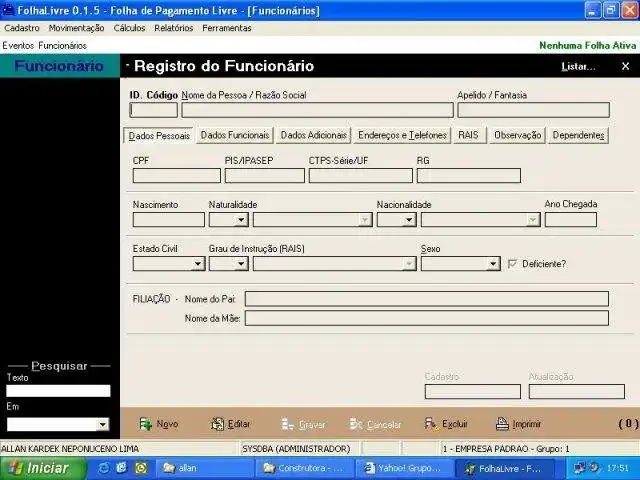The width and height of the screenshot is (640, 480).
Task: Click the Ano Chegada field
Action: pos(571,220)
